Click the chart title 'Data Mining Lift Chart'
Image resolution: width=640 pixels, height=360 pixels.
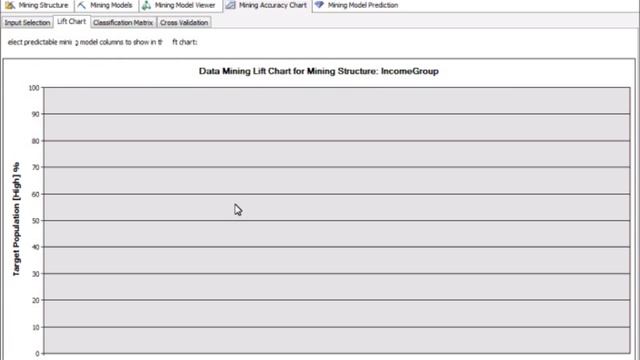click(x=319, y=71)
